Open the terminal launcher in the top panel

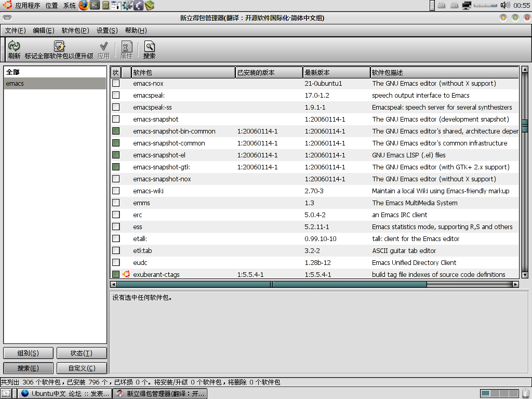click(x=95, y=5)
